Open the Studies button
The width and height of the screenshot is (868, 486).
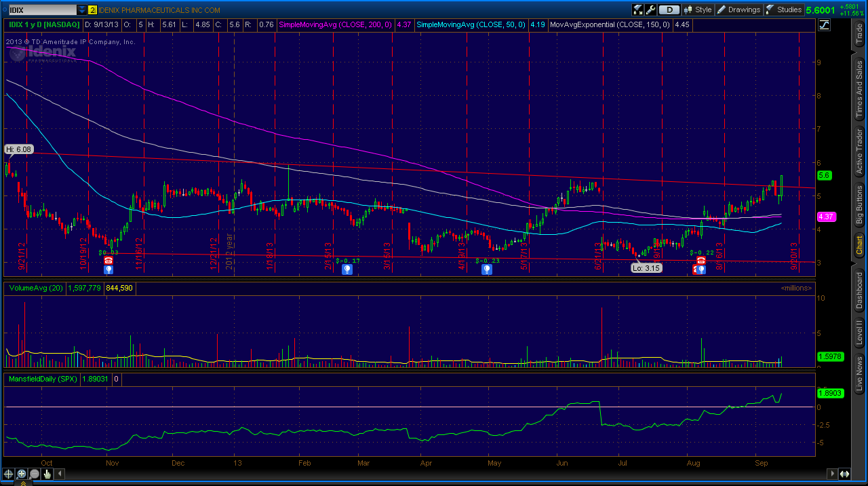pos(784,10)
